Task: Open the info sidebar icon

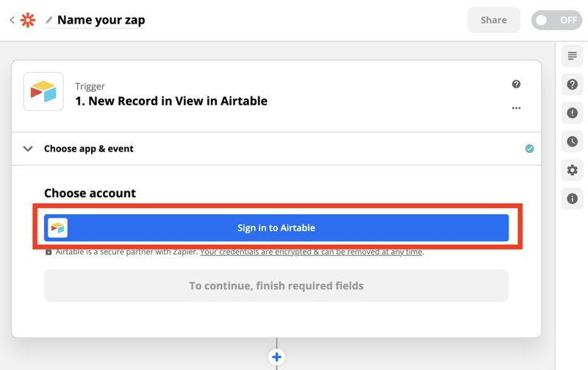Action: 573,199
